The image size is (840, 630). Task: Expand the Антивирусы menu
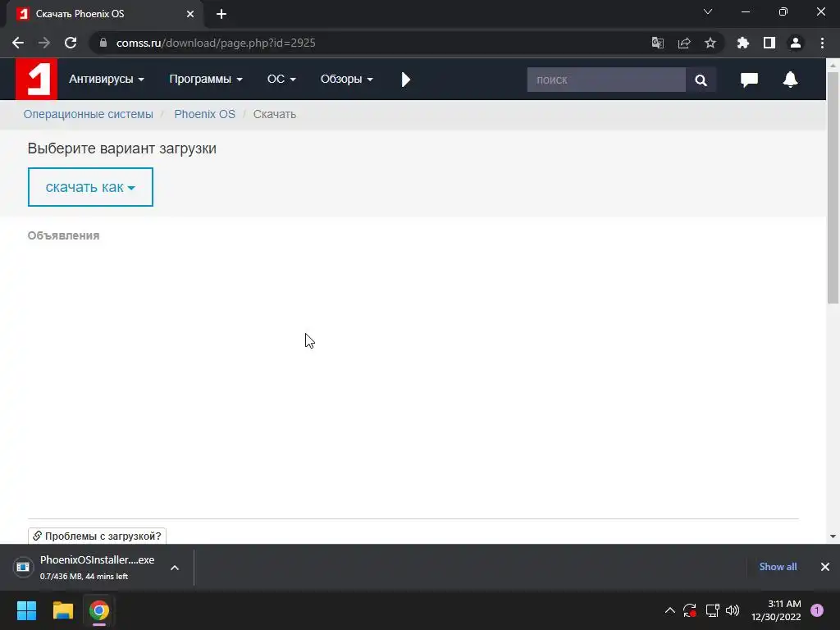pyautogui.click(x=106, y=80)
